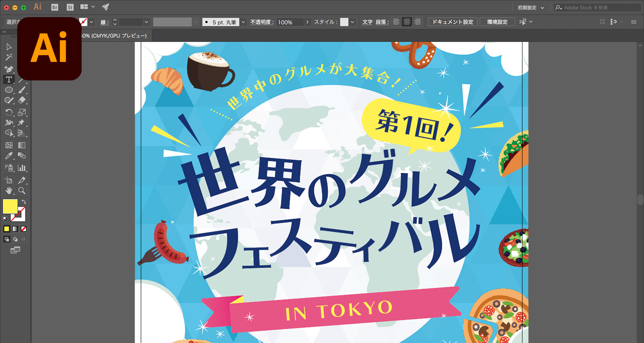This screenshot has width=644, height=343.
Task: Select the Mesh tool
Action: click(9, 146)
